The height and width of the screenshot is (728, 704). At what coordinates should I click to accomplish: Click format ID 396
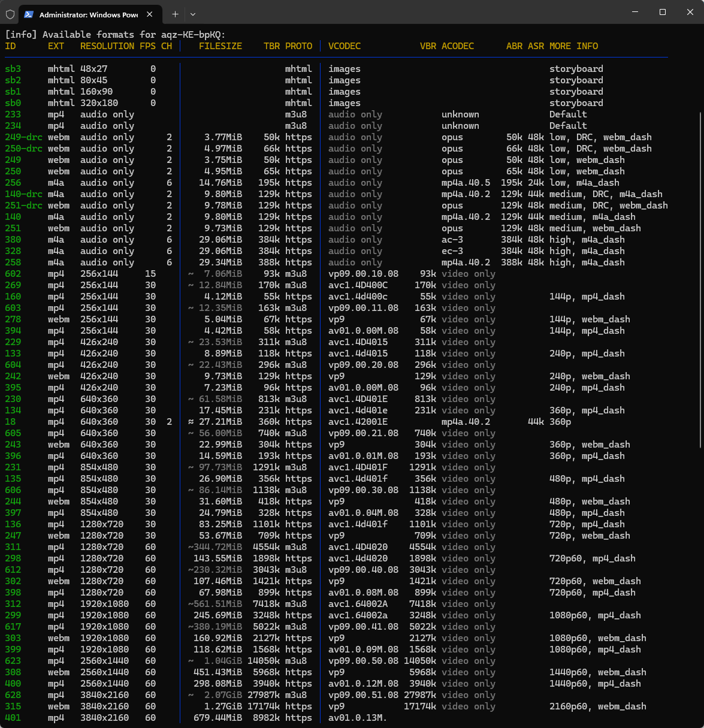click(13, 456)
